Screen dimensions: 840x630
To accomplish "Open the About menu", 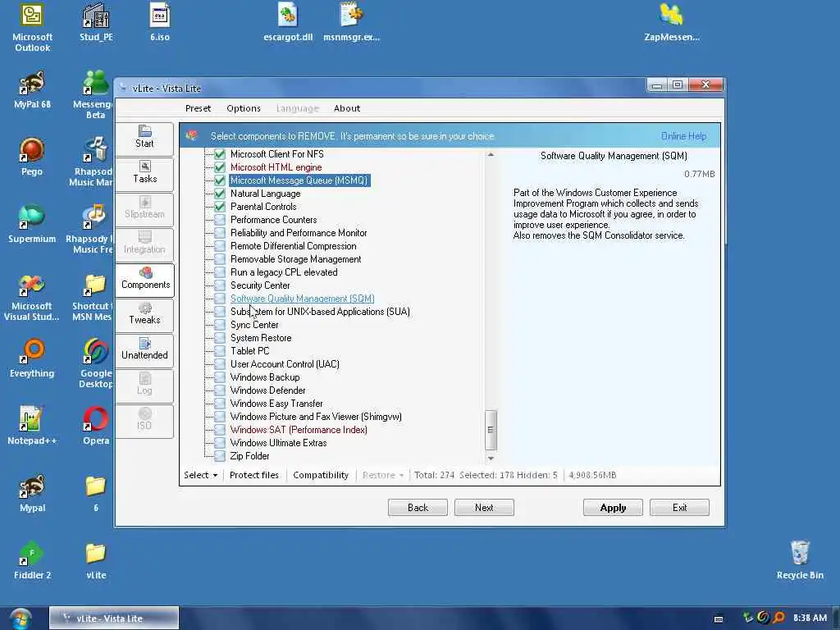I will tap(347, 108).
